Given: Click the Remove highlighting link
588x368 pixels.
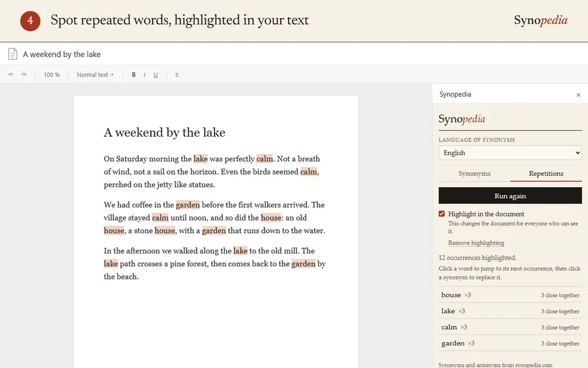Looking at the screenshot, I should [x=476, y=243].
